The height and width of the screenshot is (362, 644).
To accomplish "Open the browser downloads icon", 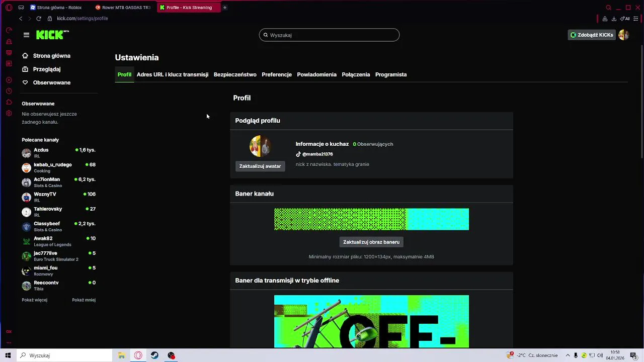I will pos(614,19).
